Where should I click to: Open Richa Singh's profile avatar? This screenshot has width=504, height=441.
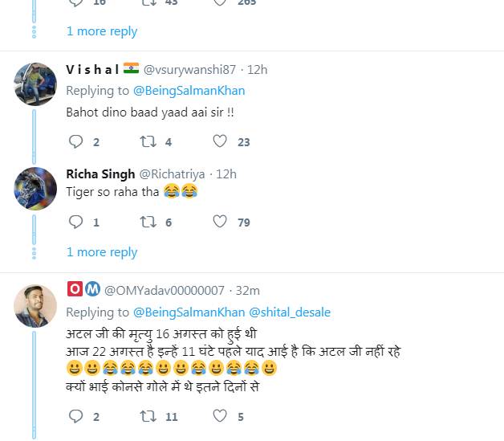point(35,189)
